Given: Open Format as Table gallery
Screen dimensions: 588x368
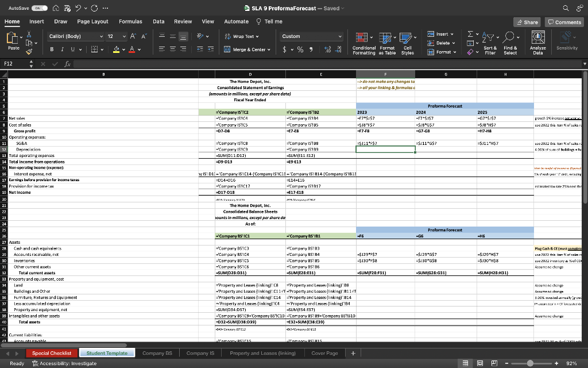Looking at the screenshot, I should click(387, 43).
